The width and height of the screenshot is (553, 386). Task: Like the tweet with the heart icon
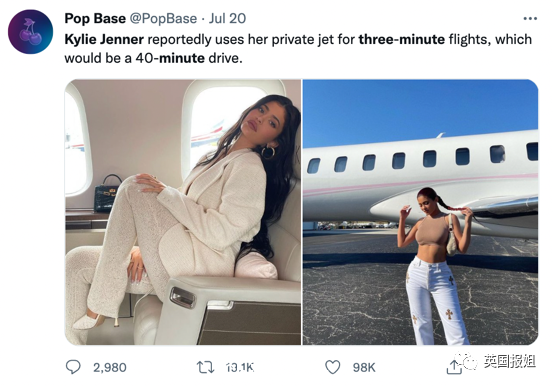[332, 367]
